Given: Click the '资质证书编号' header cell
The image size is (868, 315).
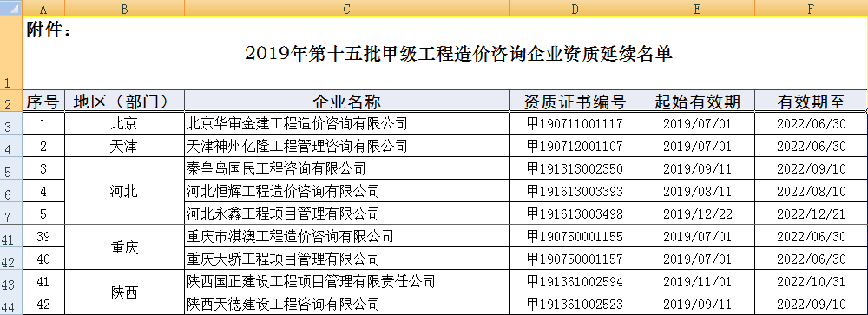Looking at the screenshot, I should [x=575, y=102].
